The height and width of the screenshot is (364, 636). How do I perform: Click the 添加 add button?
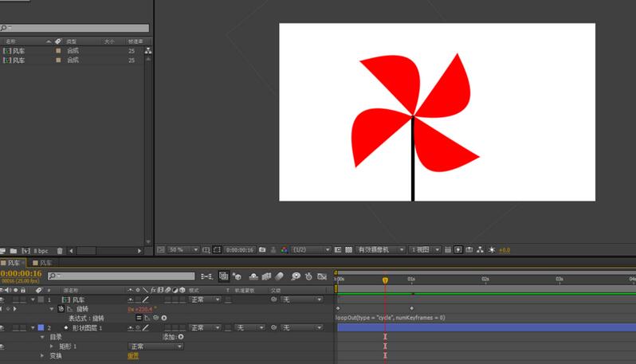pyautogui.click(x=173, y=337)
